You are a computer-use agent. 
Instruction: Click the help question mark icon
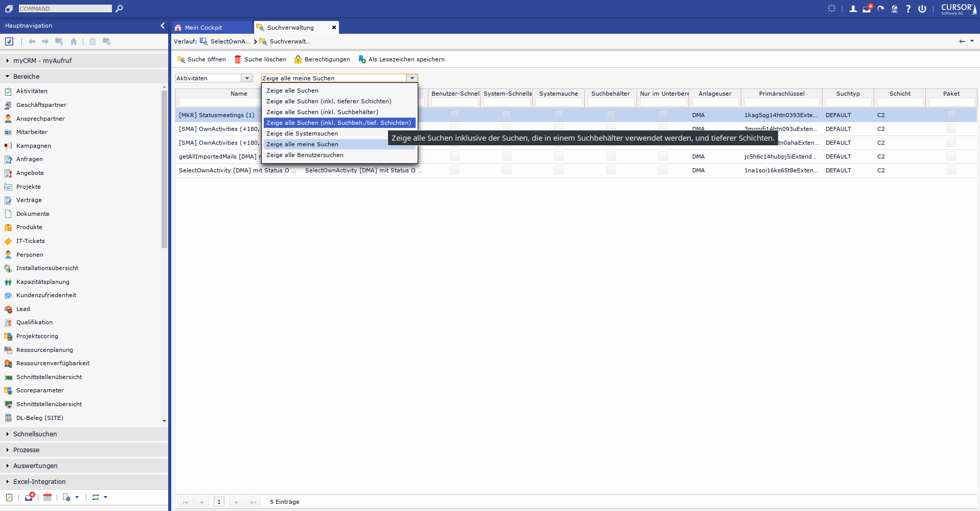[x=908, y=9]
